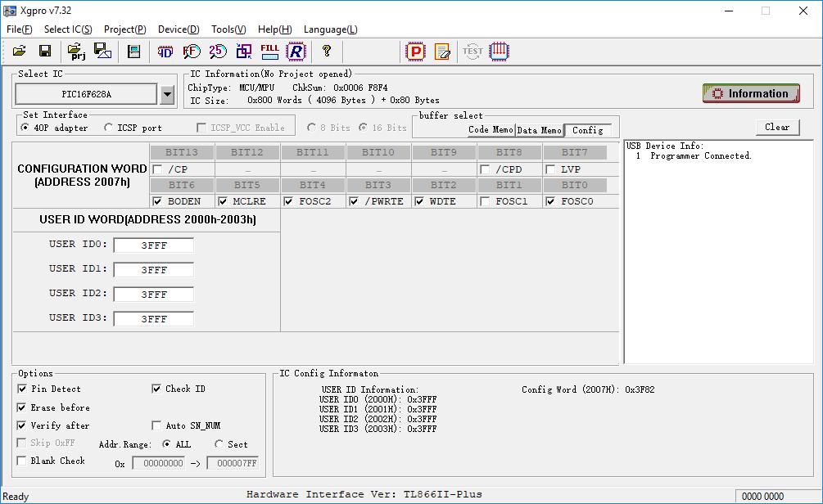Check the LVP configuration bit
This screenshot has width=823, height=504.
[550, 169]
